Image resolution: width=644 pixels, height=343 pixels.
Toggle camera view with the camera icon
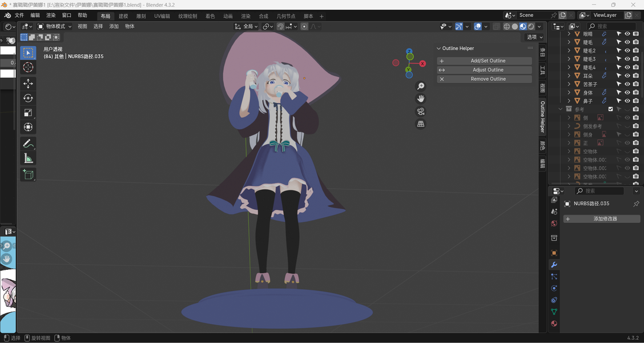421,111
